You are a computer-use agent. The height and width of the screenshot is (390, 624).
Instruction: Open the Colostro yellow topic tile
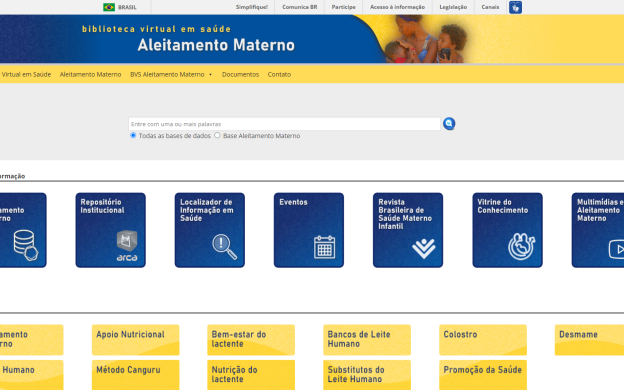pyautogui.click(x=483, y=339)
